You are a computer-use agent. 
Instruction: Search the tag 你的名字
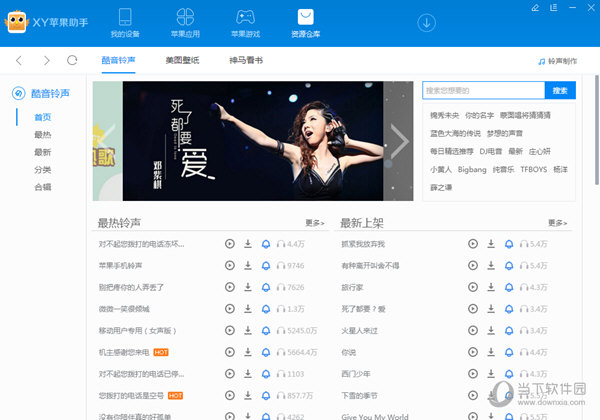(x=479, y=115)
